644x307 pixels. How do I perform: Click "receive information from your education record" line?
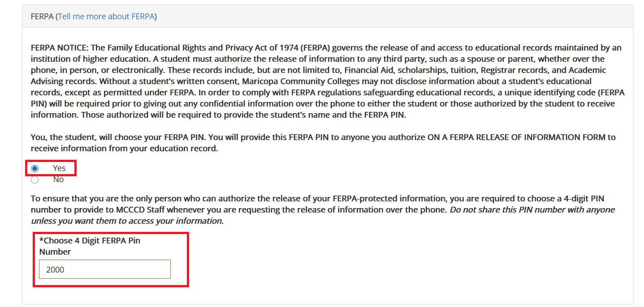124,148
